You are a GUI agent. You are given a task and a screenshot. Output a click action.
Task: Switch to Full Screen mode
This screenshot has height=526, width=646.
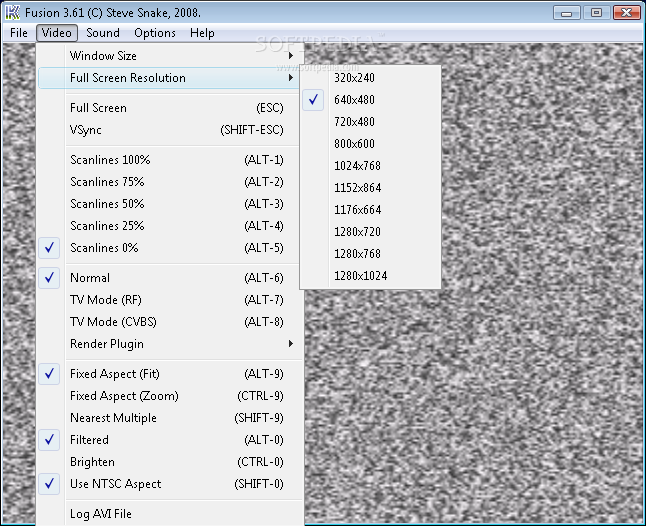click(171, 108)
